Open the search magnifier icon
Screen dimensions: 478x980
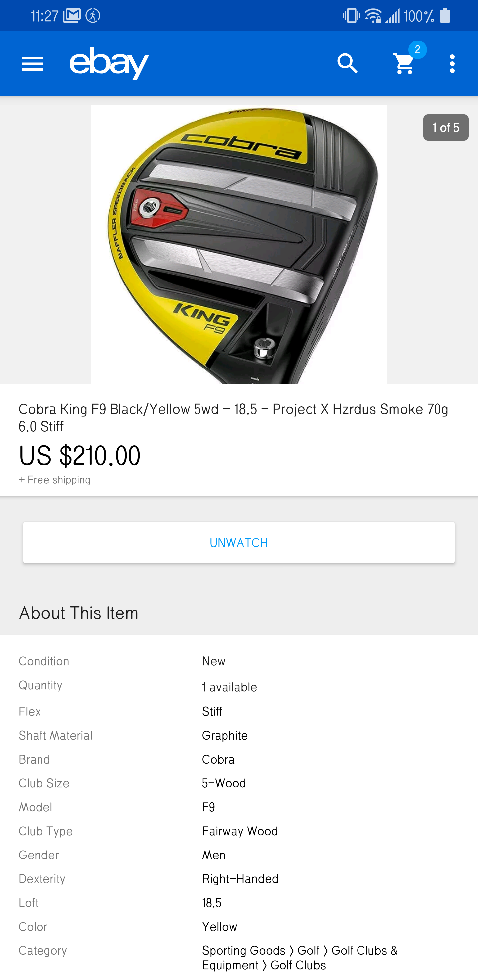pos(348,63)
